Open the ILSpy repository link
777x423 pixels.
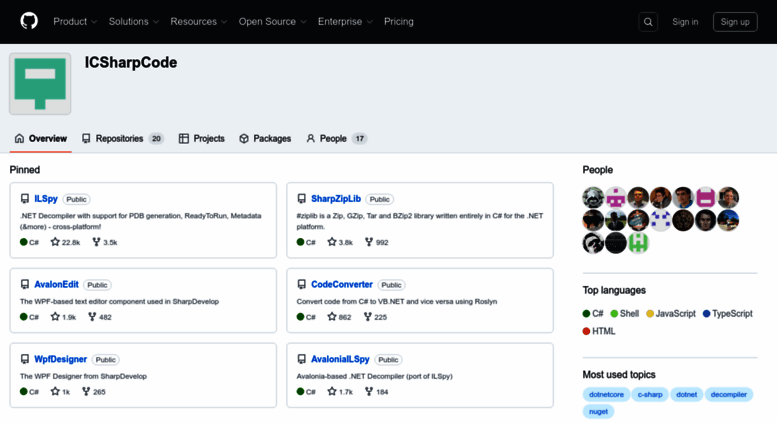(46, 199)
